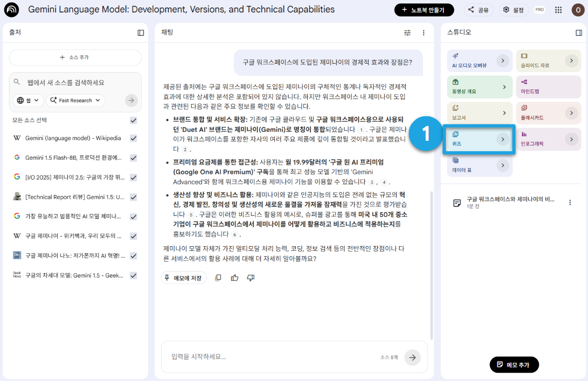Toggle the 모든 소스 선택 checkbox
The image size is (588, 381).
pos(134,120)
